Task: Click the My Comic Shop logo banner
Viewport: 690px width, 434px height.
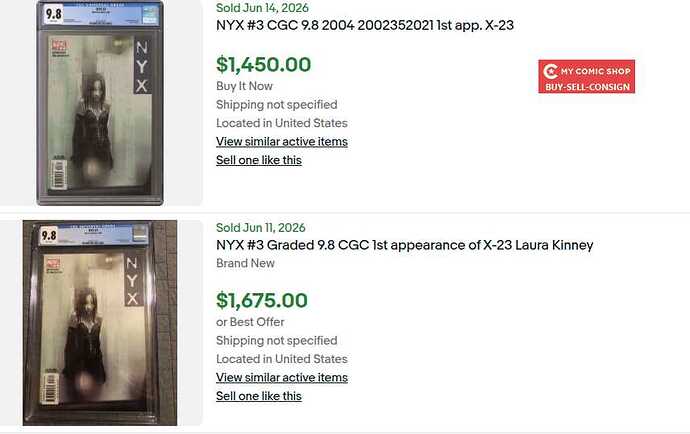Action: 586,77
